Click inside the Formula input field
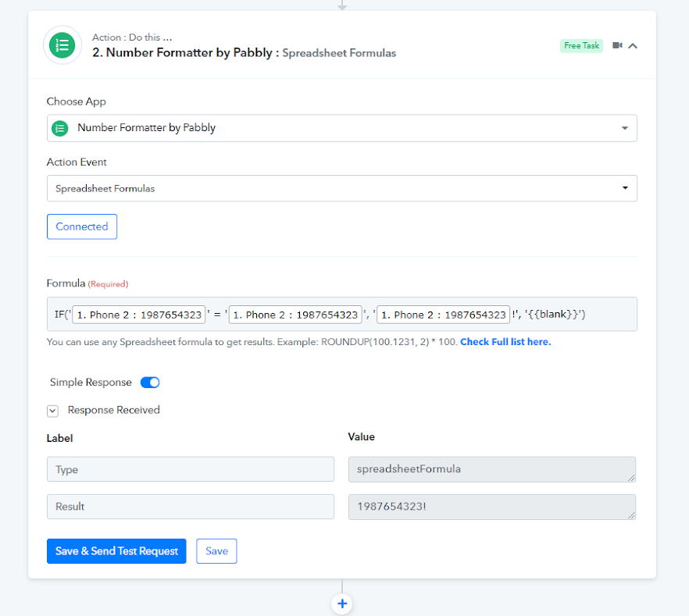Image resolution: width=689 pixels, height=616 pixels. click(x=342, y=314)
